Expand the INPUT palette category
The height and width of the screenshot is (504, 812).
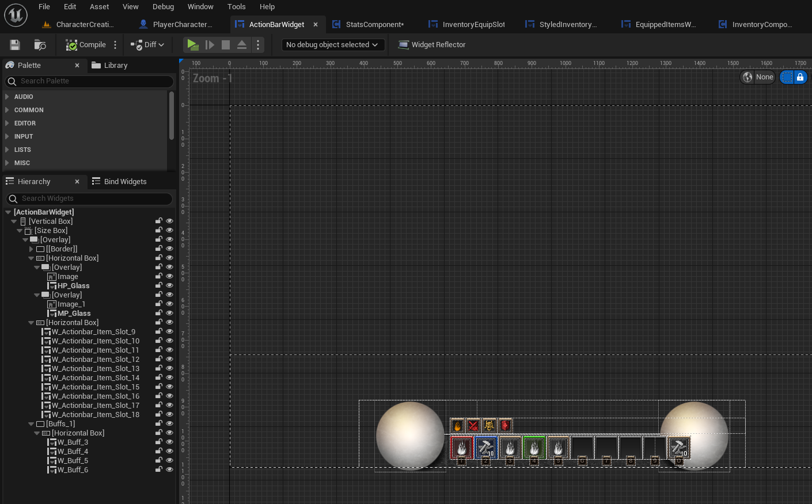[x=7, y=136]
